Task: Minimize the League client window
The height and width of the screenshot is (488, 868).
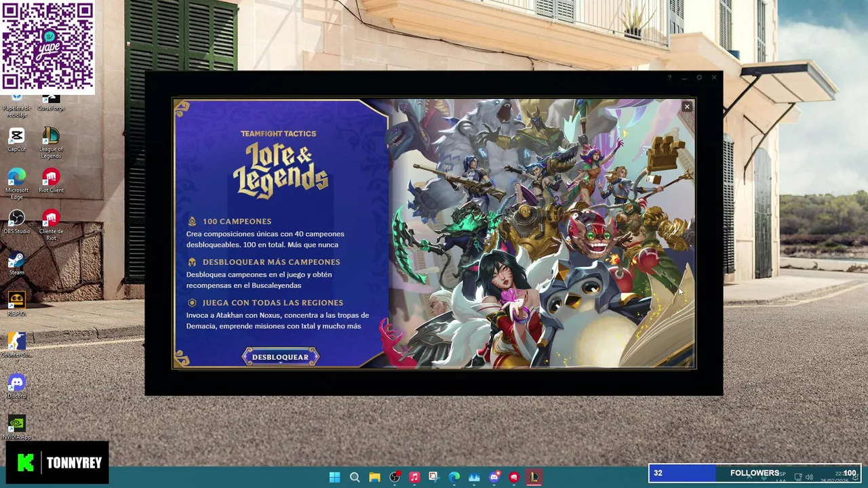Action: [684, 78]
